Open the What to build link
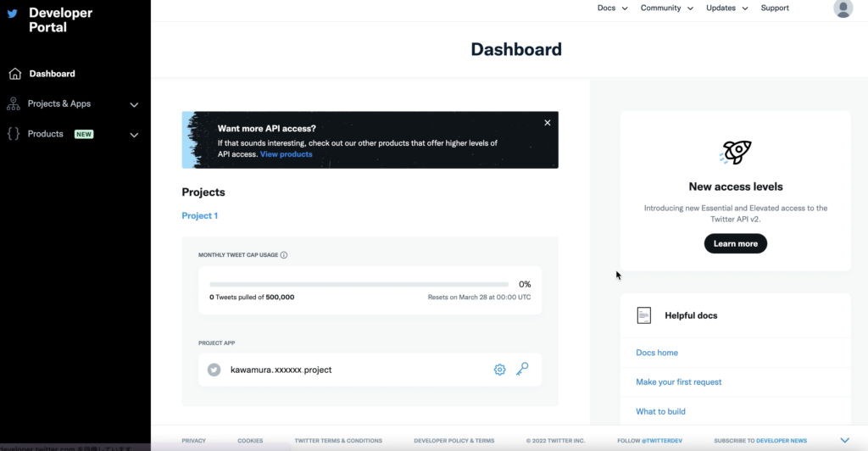868x451 pixels. (x=660, y=411)
